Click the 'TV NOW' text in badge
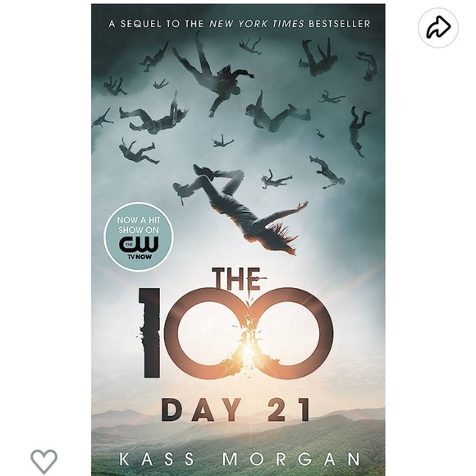 (x=140, y=257)
